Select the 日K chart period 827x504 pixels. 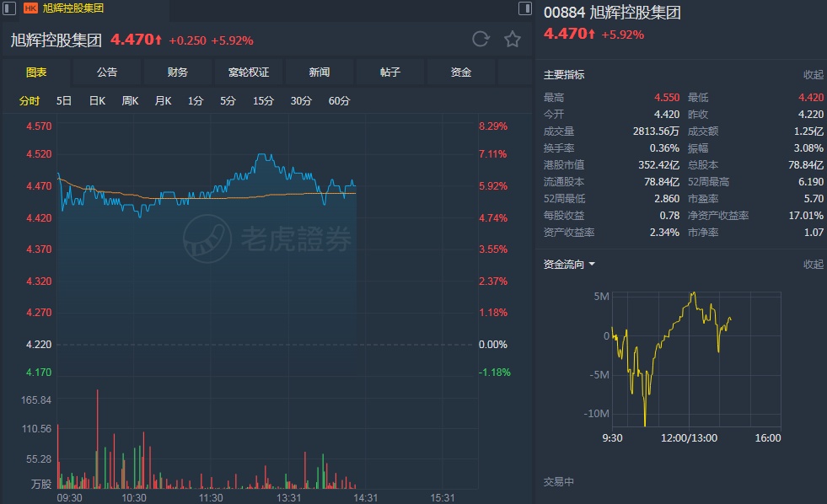(97, 101)
